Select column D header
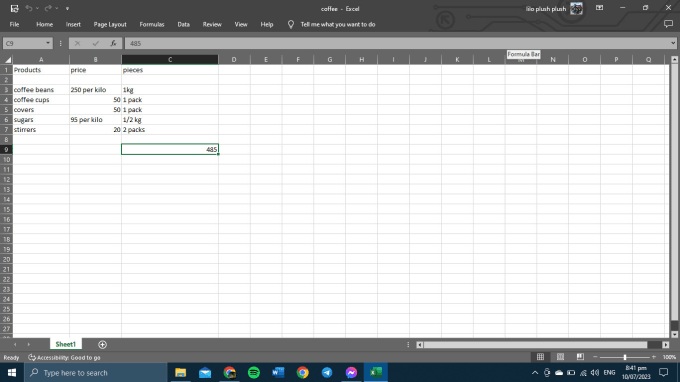Image resolution: width=680 pixels, height=382 pixels. 234,59
